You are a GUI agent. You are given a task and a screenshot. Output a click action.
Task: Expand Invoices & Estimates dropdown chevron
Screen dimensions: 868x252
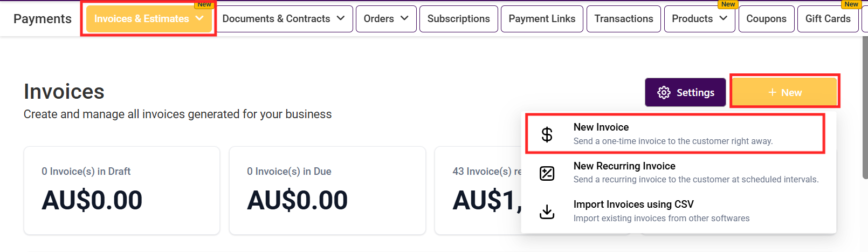coord(200,18)
